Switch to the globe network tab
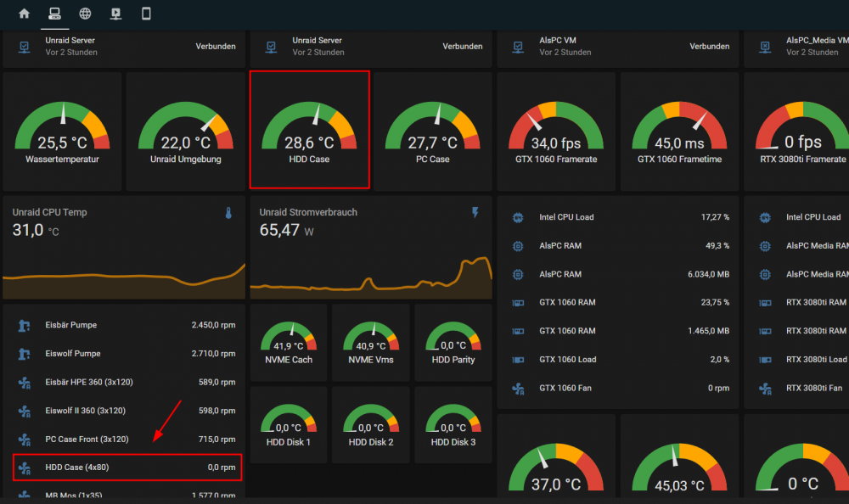Viewport: 849px width, 504px height. click(x=85, y=14)
